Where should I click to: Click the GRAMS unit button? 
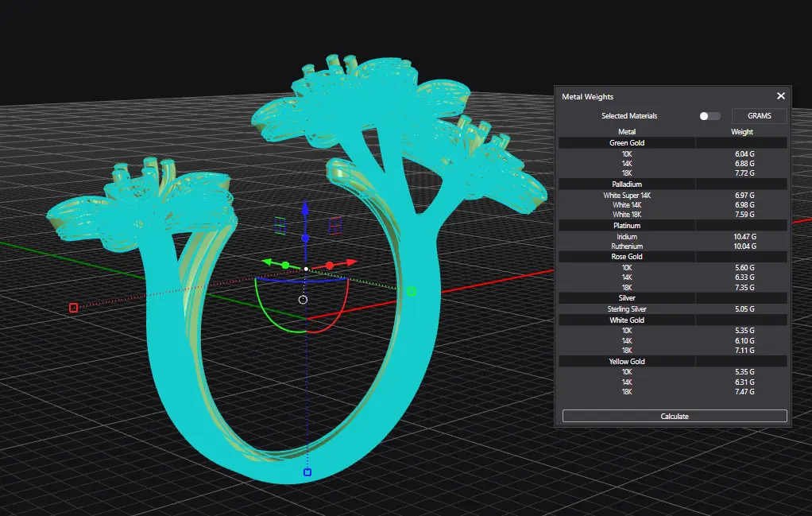[x=760, y=116]
